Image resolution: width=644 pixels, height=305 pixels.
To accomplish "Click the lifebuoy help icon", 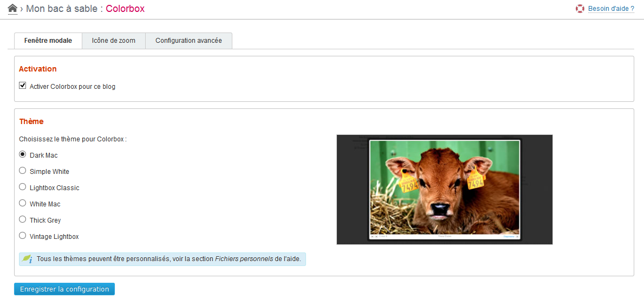I will (x=580, y=9).
